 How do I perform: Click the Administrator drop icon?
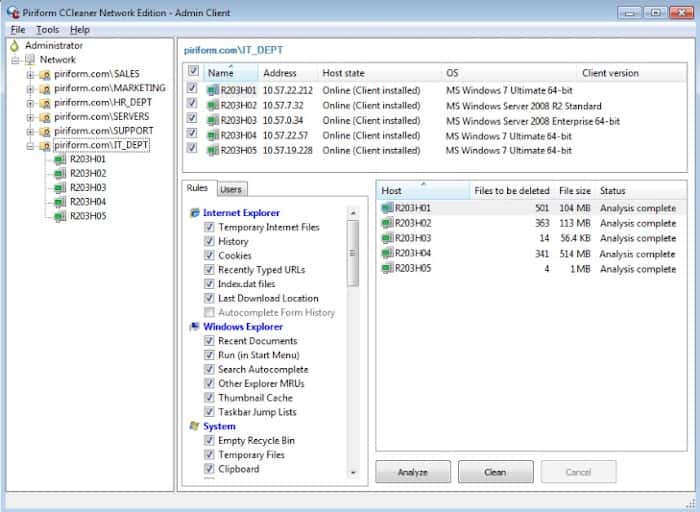[x=15, y=45]
